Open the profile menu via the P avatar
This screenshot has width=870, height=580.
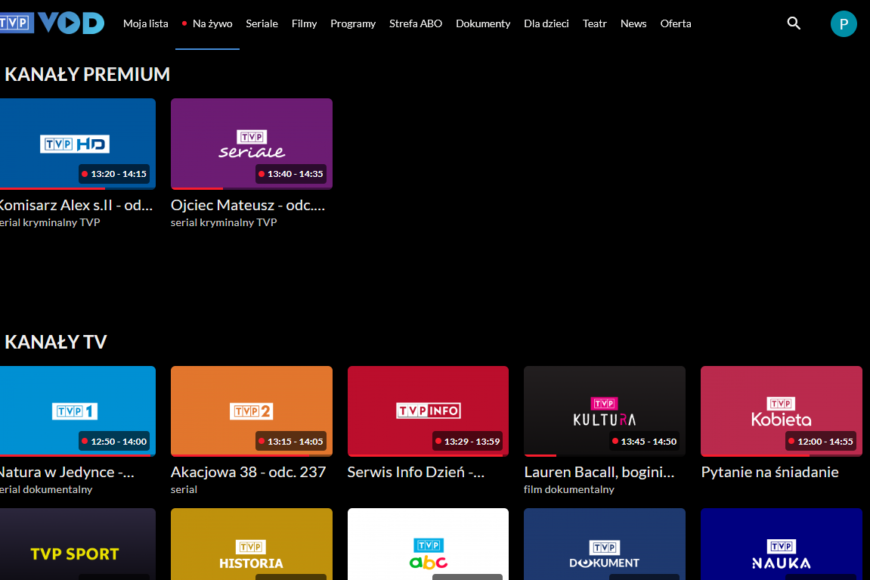pos(844,23)
